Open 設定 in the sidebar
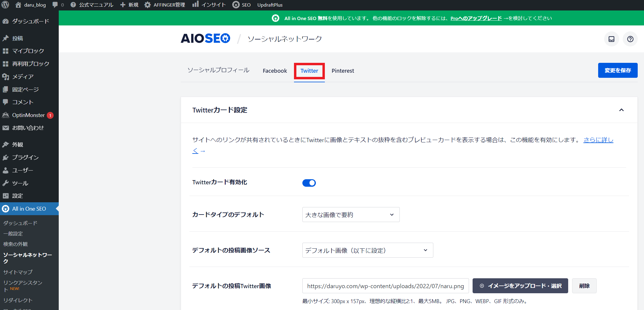 [29, 196]
